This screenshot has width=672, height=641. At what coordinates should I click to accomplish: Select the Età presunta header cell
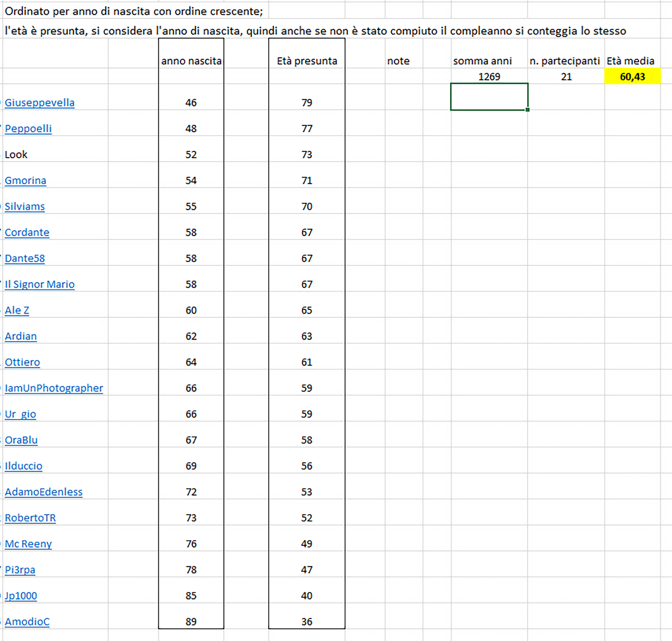307,61
